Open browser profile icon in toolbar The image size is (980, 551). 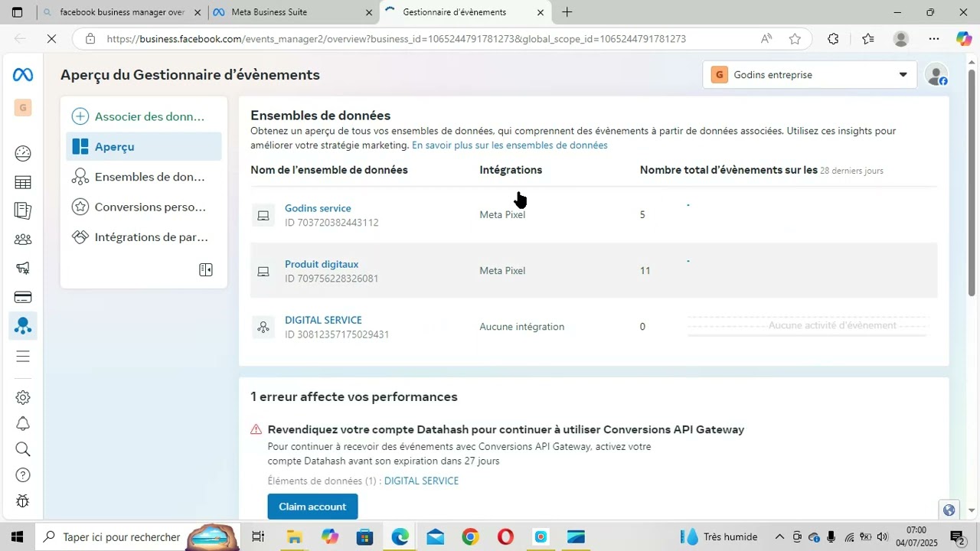[x=901, y=39]
